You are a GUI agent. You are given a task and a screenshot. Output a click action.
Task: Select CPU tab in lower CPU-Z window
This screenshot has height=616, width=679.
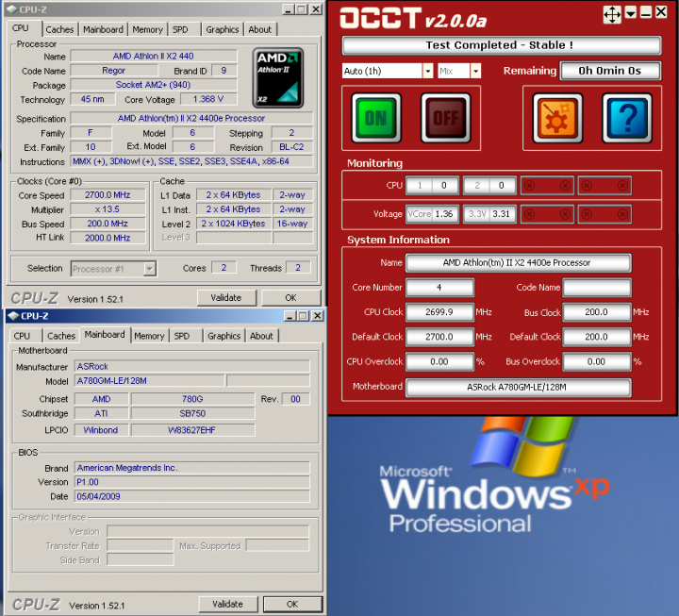(22, 336)
